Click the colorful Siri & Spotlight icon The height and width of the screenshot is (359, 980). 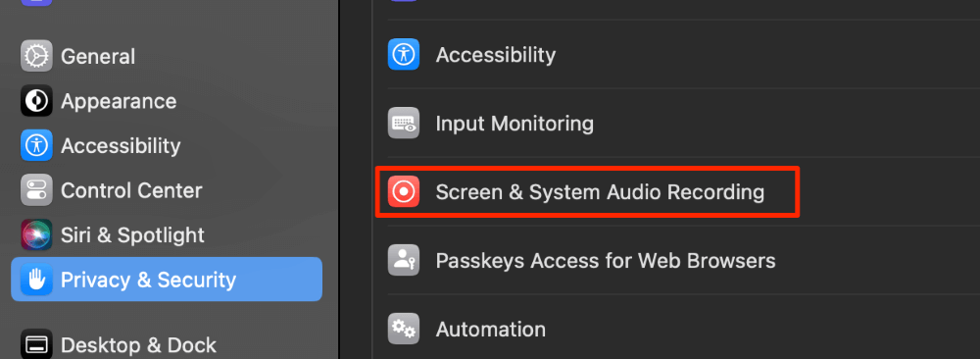click(36, 235)
